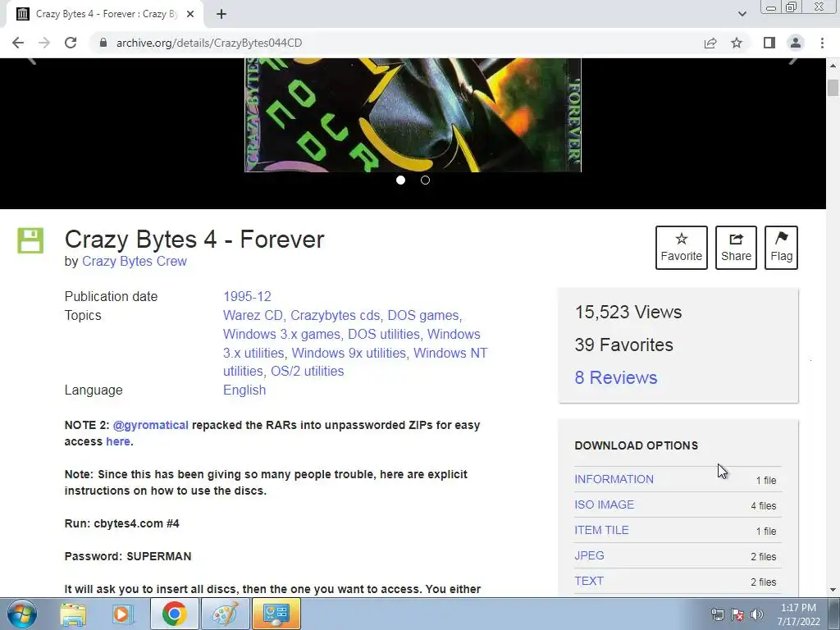Click the DOWNLOAD OPTIONS heading
The image size is (840, 630).
(637, 445)
